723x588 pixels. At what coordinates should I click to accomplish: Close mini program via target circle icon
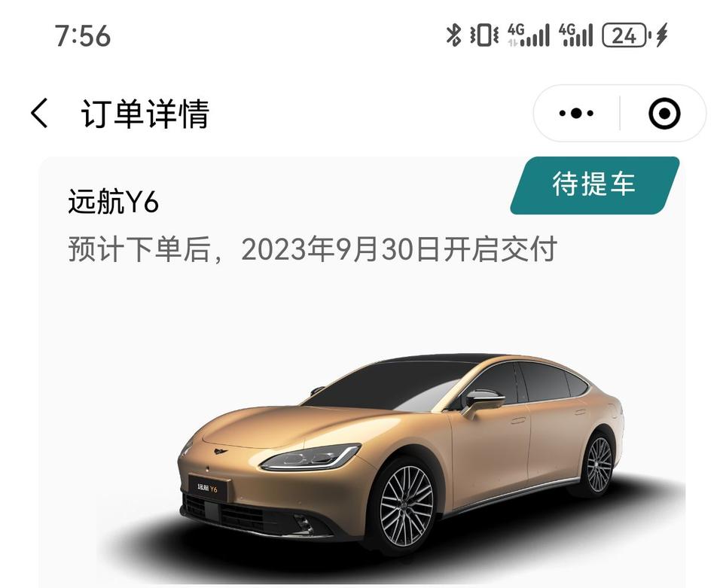(664, 113)
